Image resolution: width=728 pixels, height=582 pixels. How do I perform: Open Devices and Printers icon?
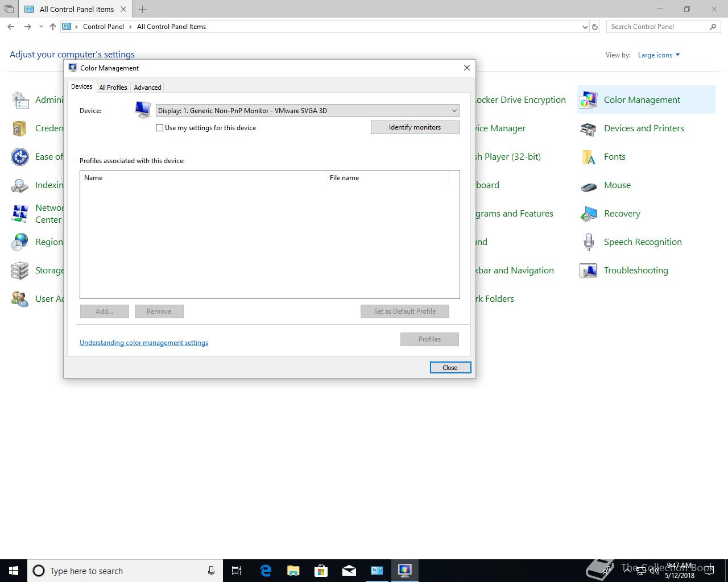(x=588, y=128)
